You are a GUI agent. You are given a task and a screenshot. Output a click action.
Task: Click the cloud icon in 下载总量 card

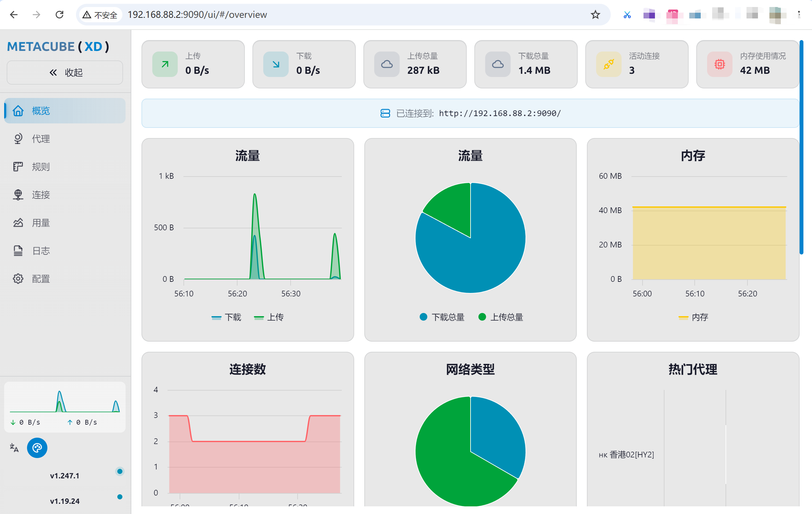(498, 64)
